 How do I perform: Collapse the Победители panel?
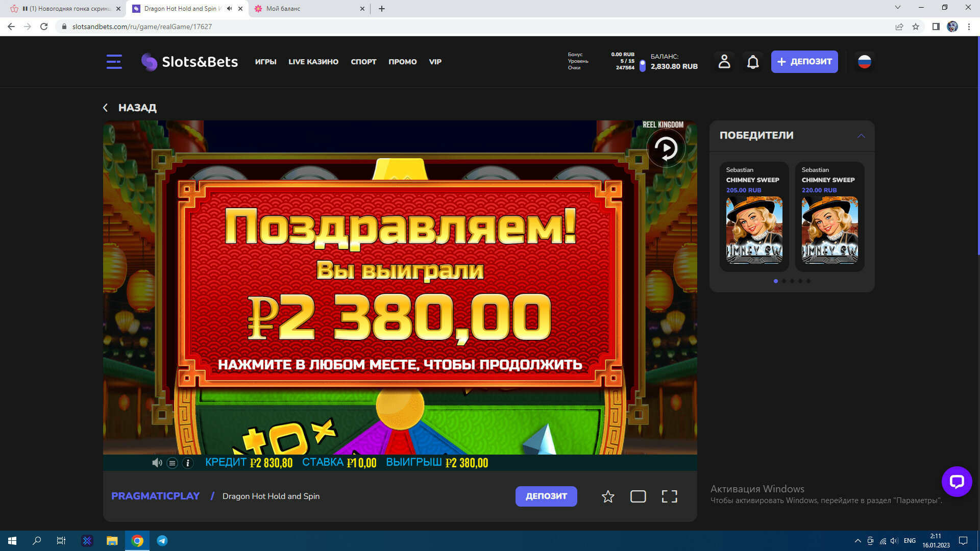click(861, 136)
